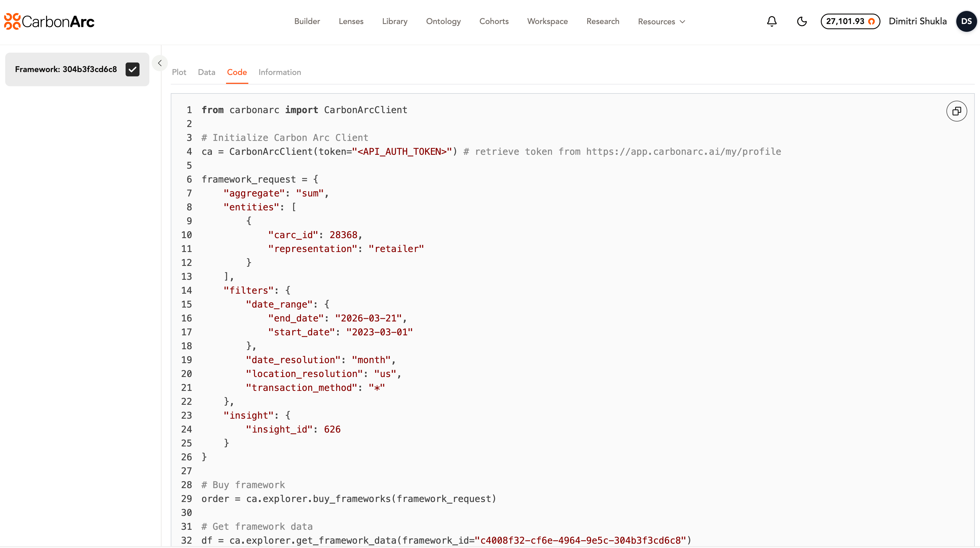Collapse the sidebar with chevron arrow
Image resolution: width=980 pixels, height=548 pixels.
click(x=160, y=63)
